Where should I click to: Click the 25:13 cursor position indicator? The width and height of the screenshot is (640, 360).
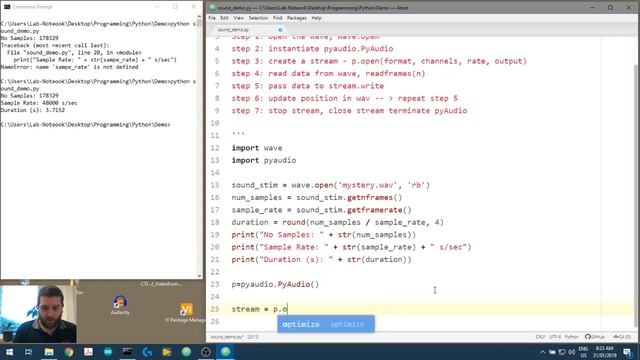tap(253, 337)
